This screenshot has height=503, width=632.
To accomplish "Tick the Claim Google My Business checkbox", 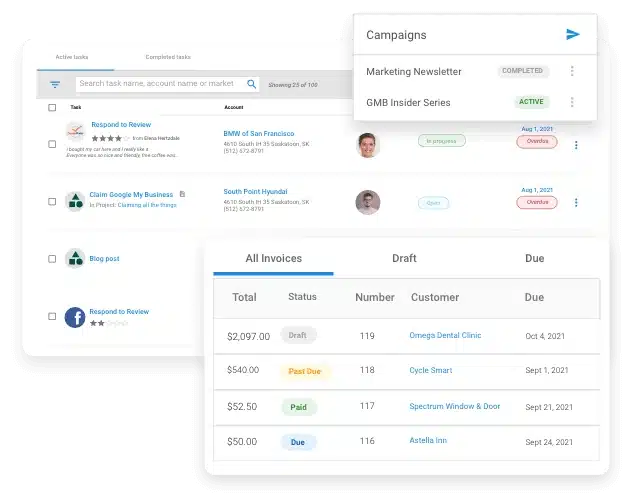I will click(53, 201).
